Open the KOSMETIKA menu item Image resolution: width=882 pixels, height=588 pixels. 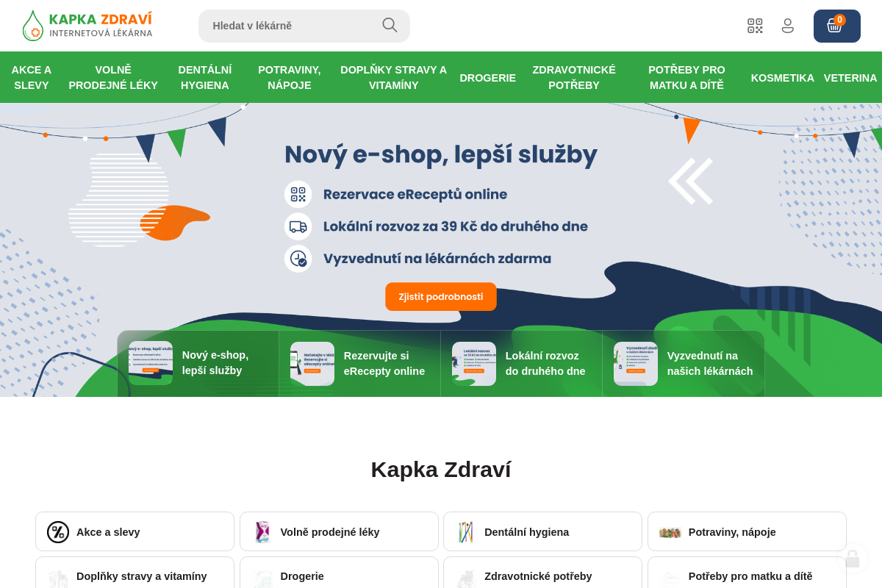pyautogui.click(x=783, y=77)
